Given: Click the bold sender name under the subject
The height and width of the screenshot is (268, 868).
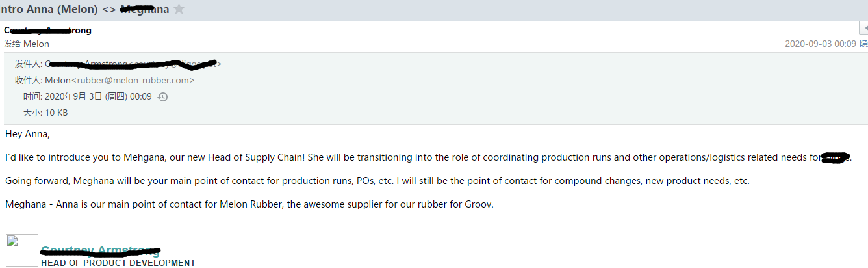Looking at the screenshot, I should click(x=47, y=30).
